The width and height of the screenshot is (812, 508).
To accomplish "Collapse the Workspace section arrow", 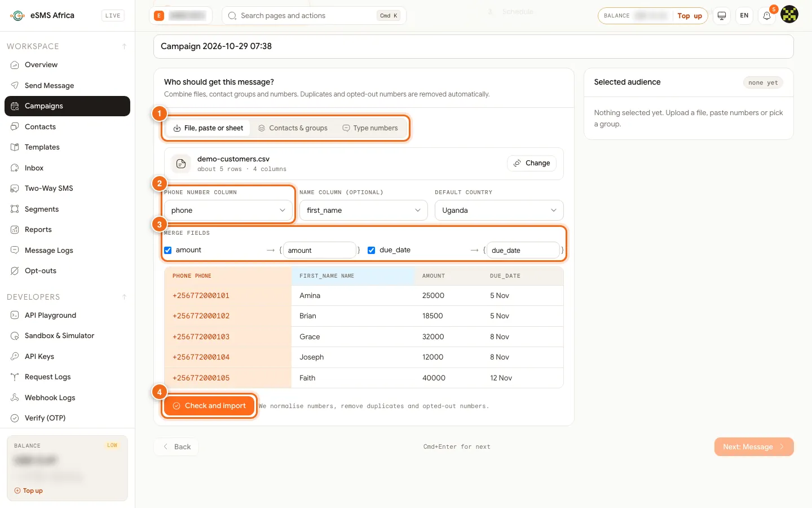I will [124, 46].
